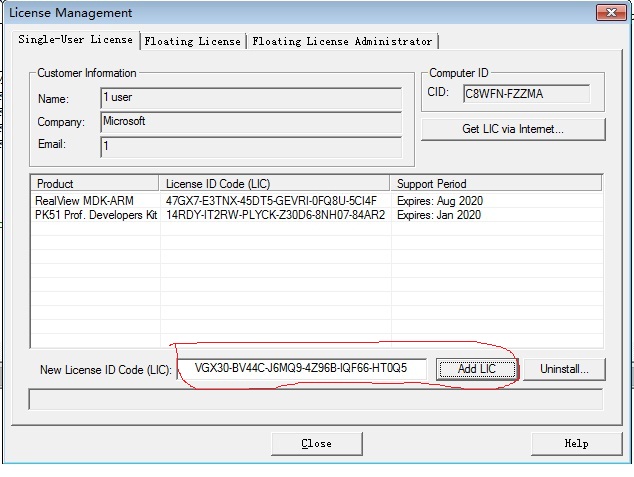634x477 pixels.
Task: Select the Support Period column header
Action: pos(496,184)
